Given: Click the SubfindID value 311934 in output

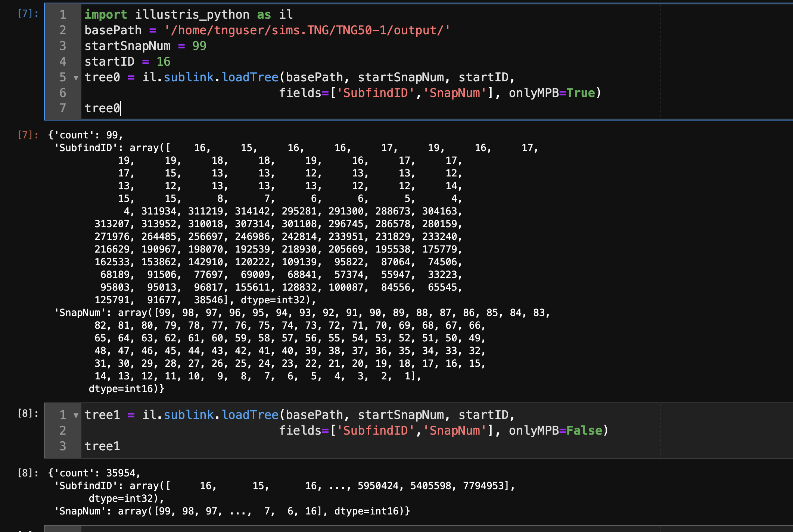Looking at the screenshot, I should [x=159, y=211].
